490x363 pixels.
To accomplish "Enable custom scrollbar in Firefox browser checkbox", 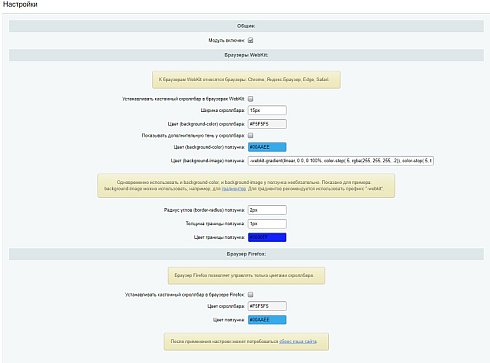I will tap(250, 295).
